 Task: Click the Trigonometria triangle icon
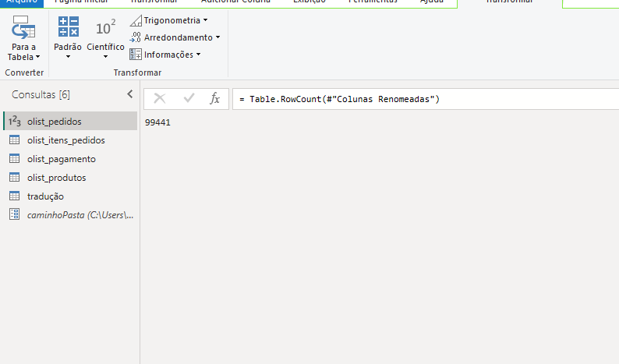point(136,20)
